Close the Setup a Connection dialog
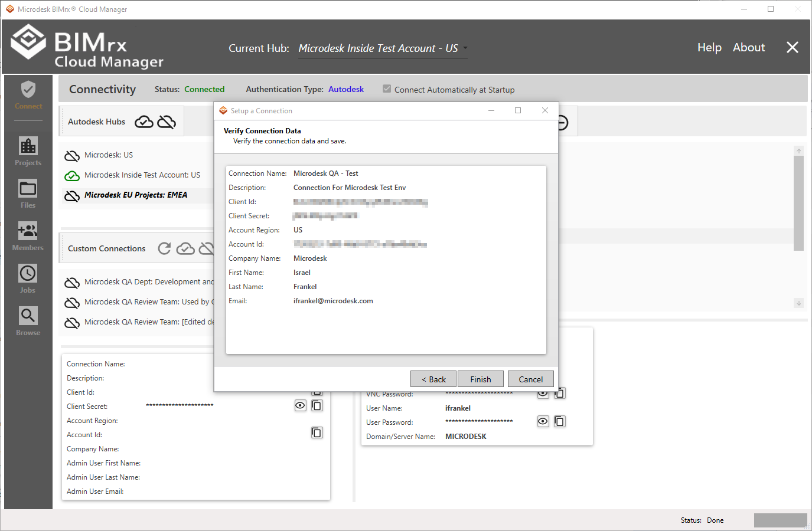 click(x=545, y=110)
